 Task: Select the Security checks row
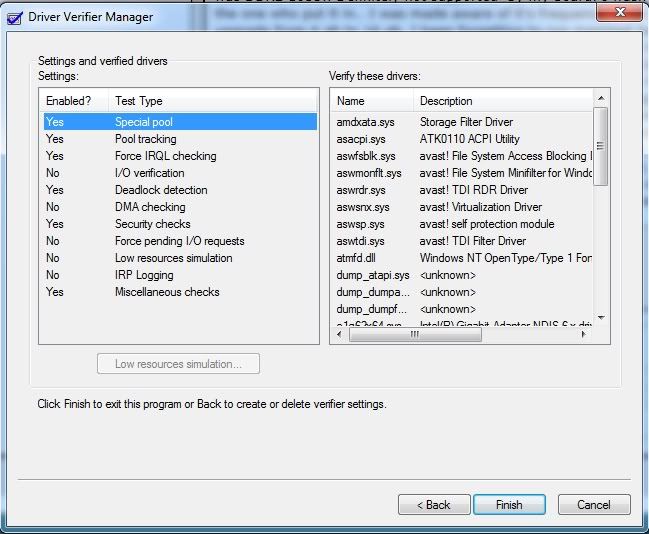click(x=180, y=224)
